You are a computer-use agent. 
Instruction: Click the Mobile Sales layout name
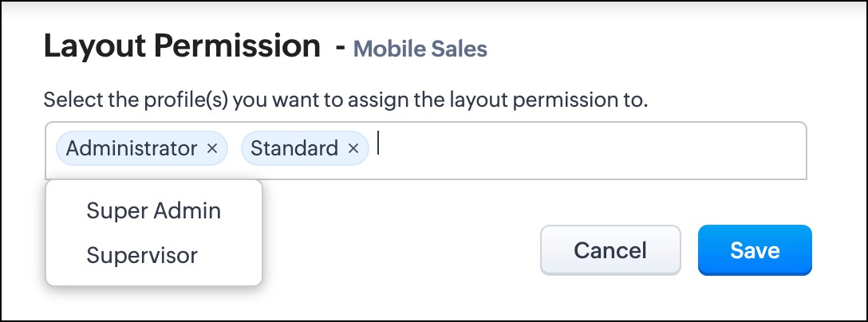pyautogui.click(x=420, y=49)
